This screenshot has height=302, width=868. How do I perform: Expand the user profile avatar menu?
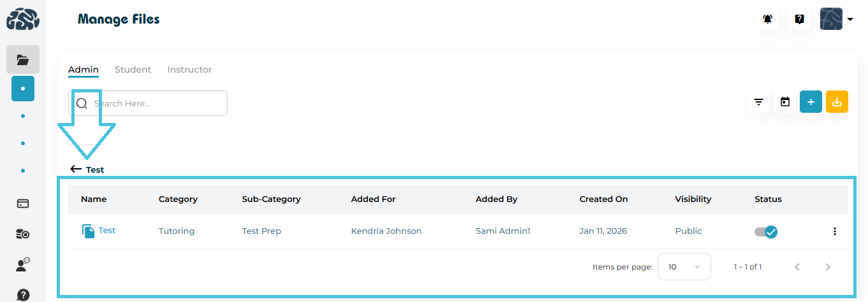click(836, 19)
